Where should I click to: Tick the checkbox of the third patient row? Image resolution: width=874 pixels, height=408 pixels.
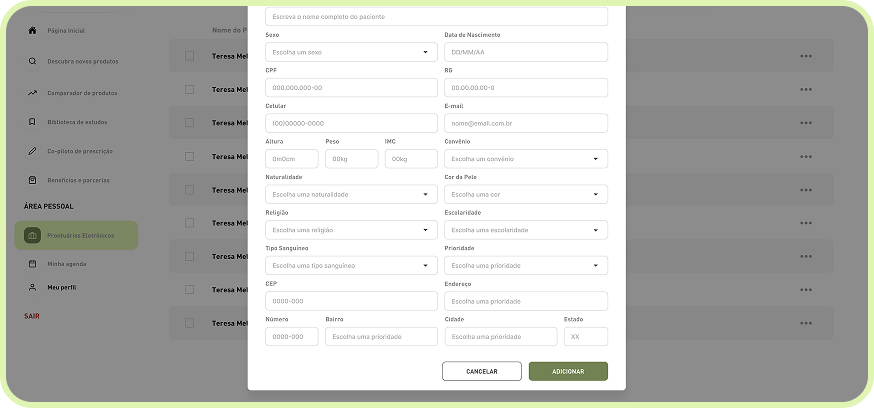coord(189,122)
